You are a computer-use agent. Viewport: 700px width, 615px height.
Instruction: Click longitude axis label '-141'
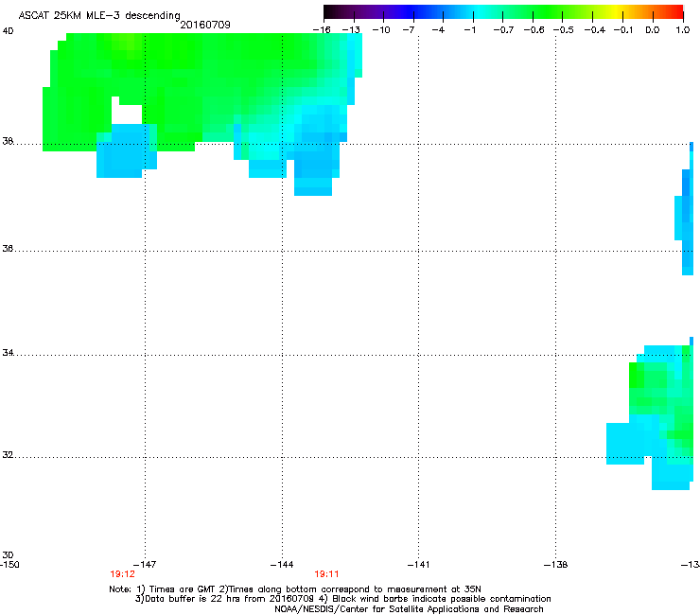click(418, 565)
